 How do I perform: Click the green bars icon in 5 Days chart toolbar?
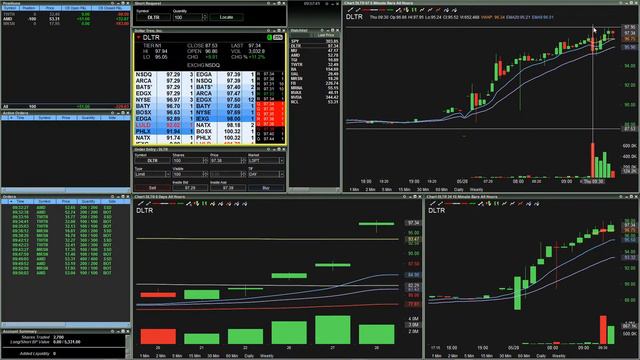(204, 203)
